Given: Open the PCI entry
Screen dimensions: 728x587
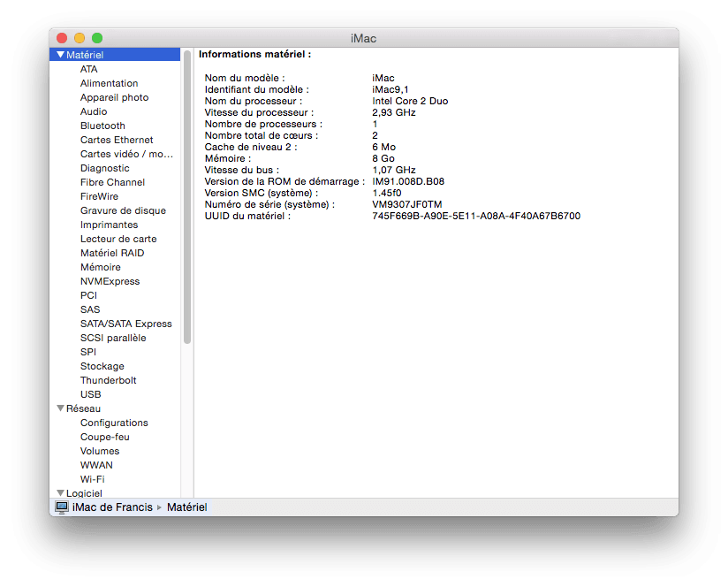Looking at the screenshot, I should (88, 296).
